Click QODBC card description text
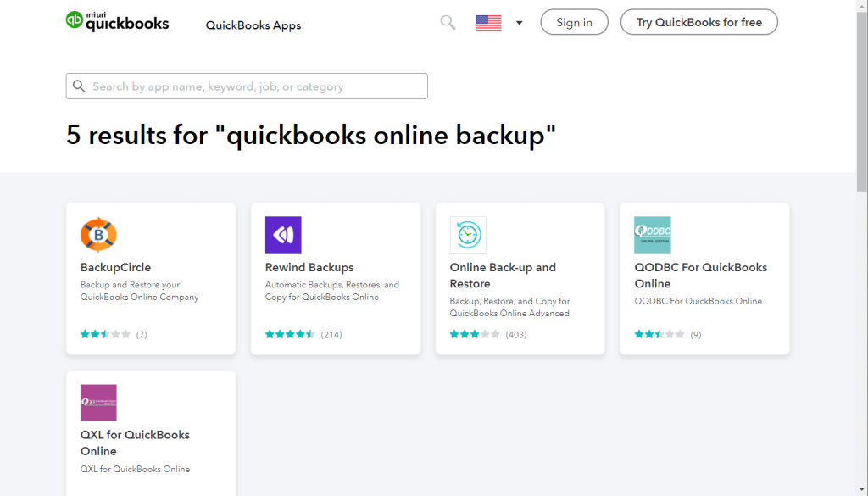Viewport: 868px width, 496px height. point(698,301)
